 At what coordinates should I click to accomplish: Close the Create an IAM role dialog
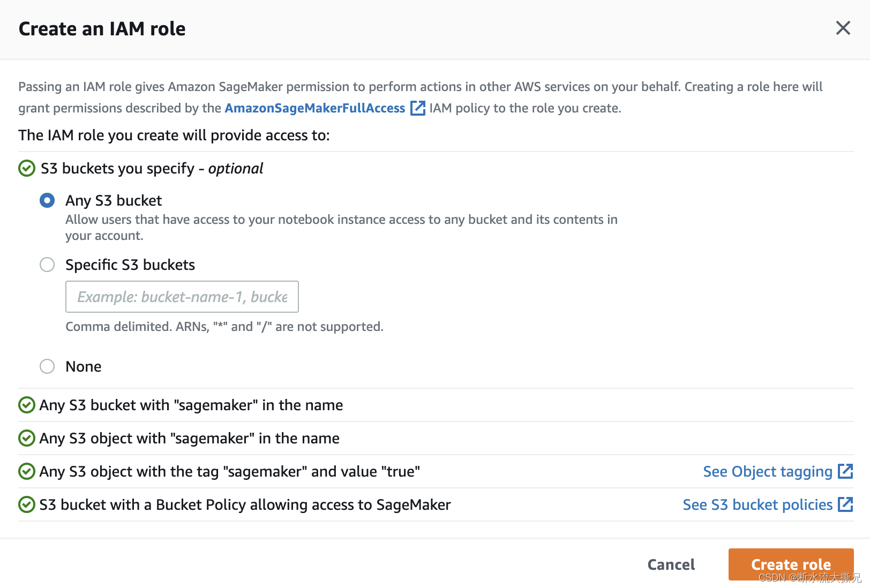click(843, 28)
